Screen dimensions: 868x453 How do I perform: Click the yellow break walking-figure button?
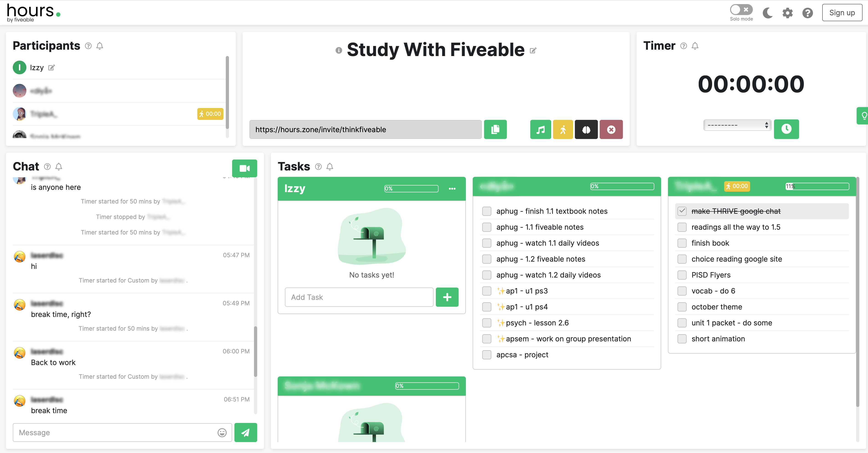pyautogui.click(x=563, y=129)
